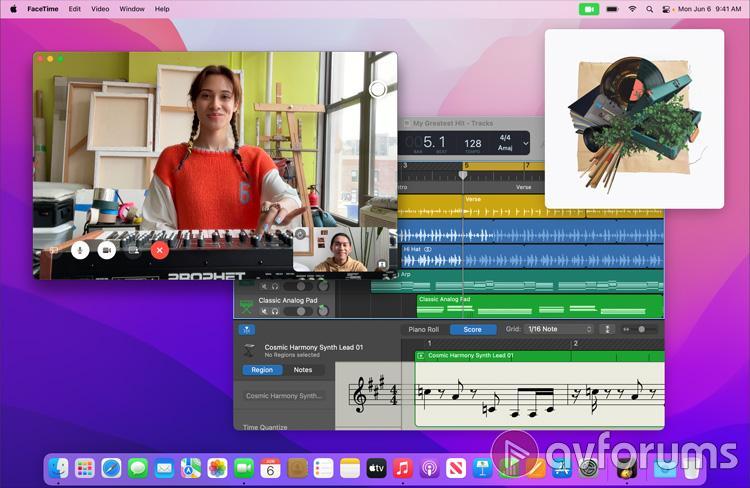Viewport: 750px width, 488px height.
Task: Open the Video menu
Action: (100, 9)
